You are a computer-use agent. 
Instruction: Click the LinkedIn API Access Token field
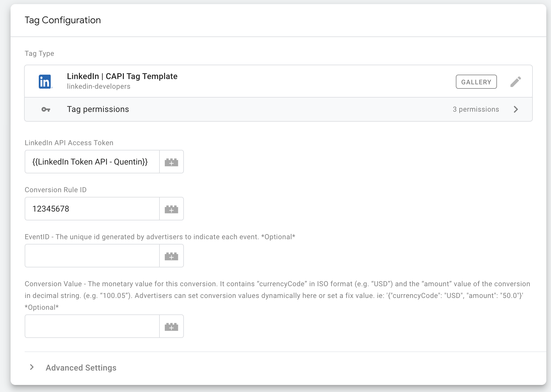pos(92,162)
